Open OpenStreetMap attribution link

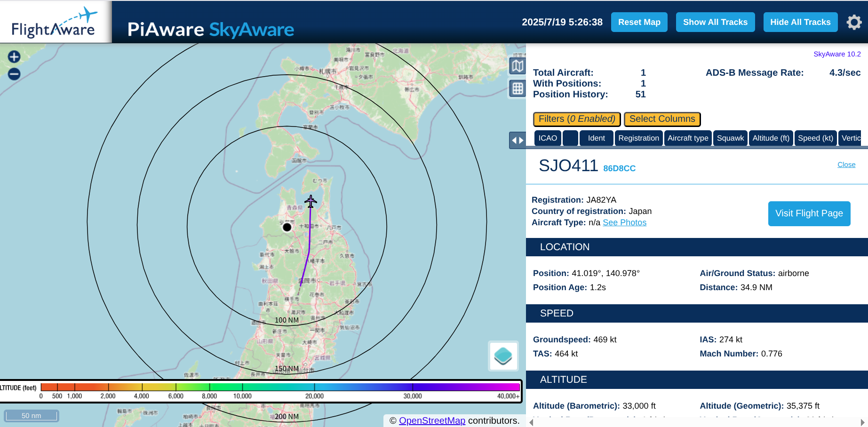[432, 420]
